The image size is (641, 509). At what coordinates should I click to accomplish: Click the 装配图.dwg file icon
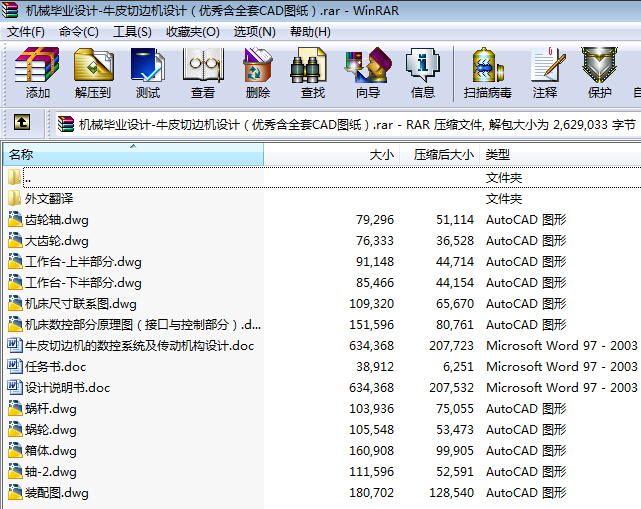click(15, 492)
